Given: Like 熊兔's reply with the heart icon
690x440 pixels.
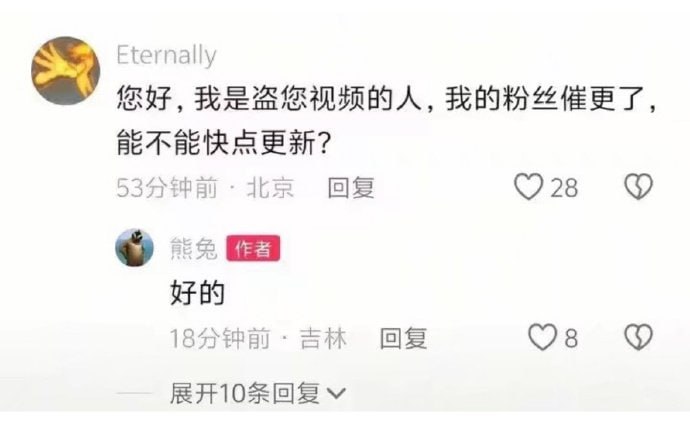Looking at the screenshot, I should [543, 338].
